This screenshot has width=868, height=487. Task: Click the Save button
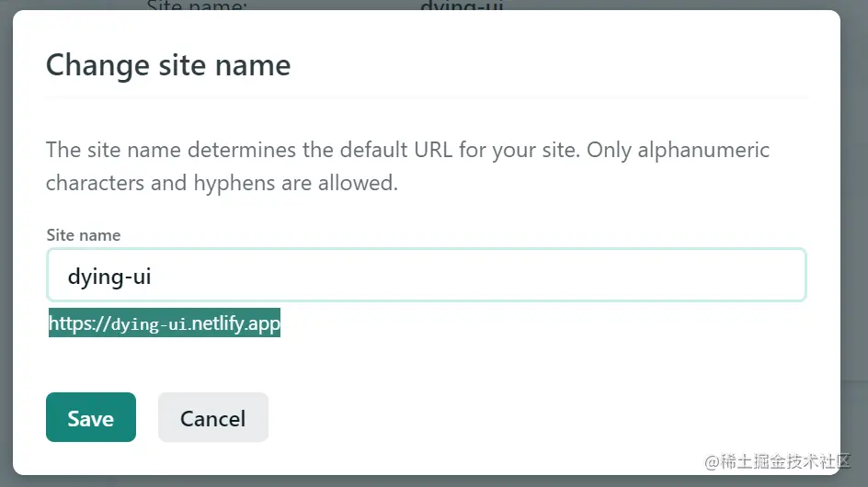(x=90, y=418)
